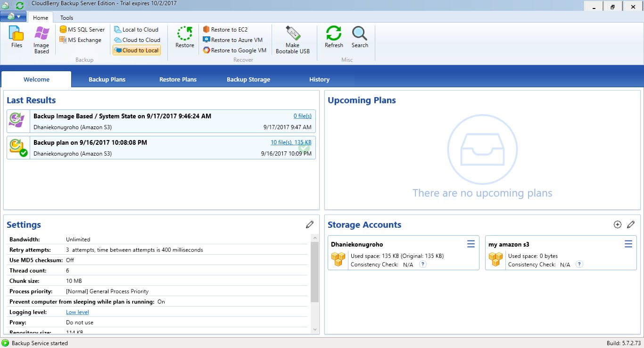Choose MS SQL Server backup
This screenshot has height=348, width=644.
[x=82, y=29]
